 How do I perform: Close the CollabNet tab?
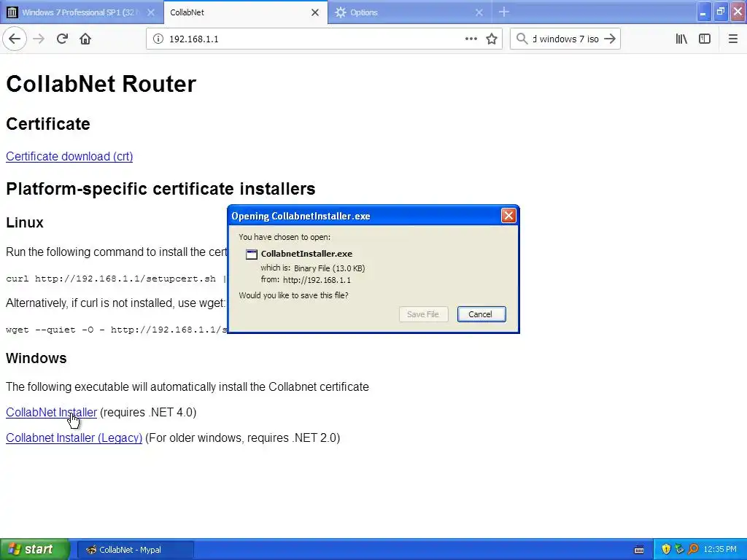(x=315, y=12)
